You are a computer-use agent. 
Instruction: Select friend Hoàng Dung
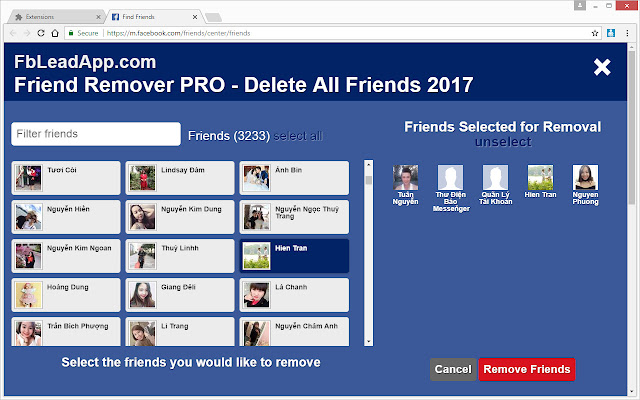(x=66, y=295)
